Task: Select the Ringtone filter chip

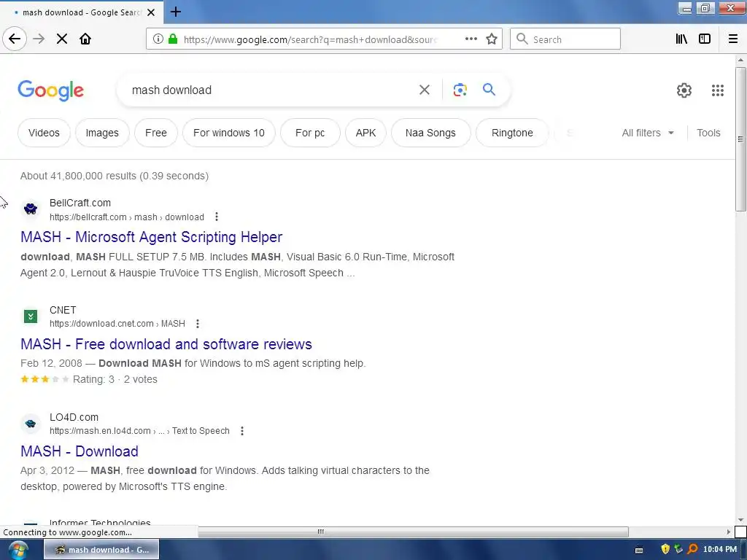Action: pos(512,133)
